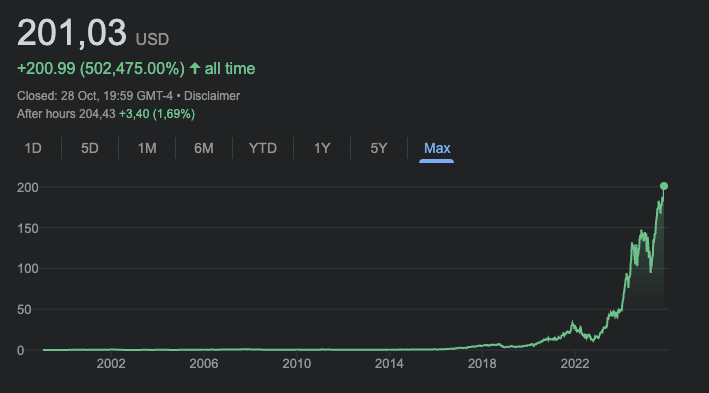This screenshot has height=393, width=709.
Task: Select the 1D time range tab
Action: (x=33, y=148)
